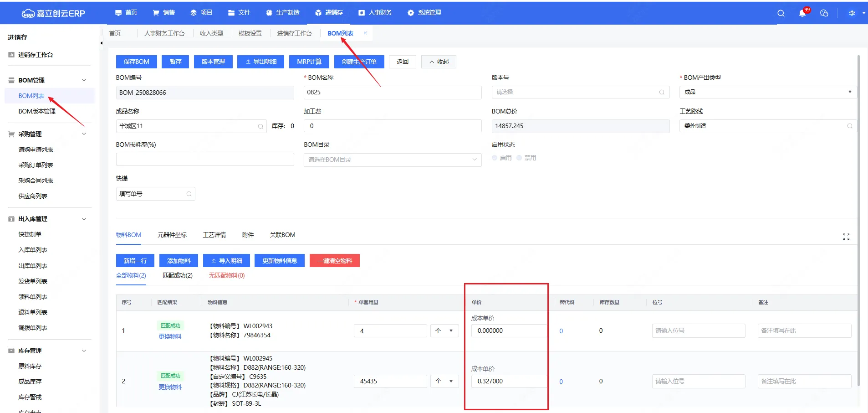Open the BOM产出类型 dropdown

click(767, 92)
